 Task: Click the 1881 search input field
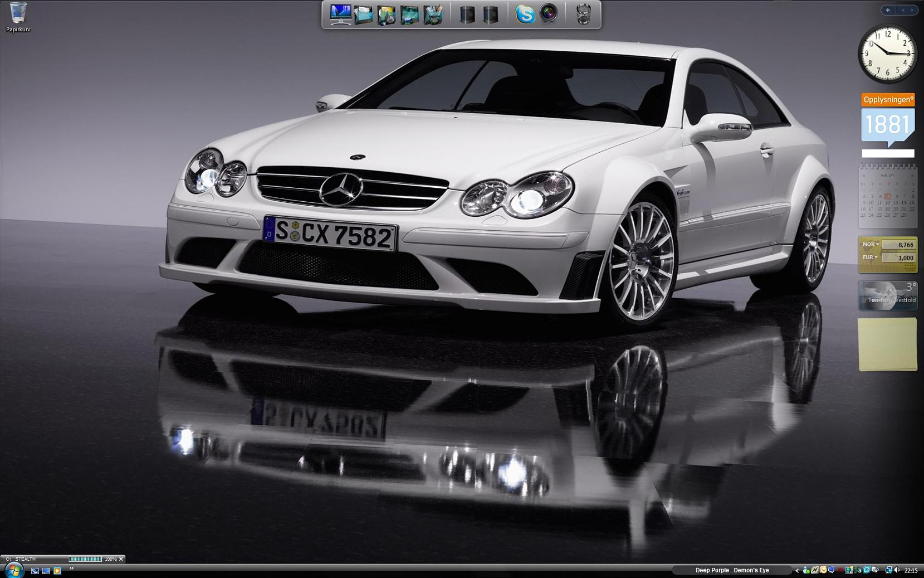pyautogui.click(x=888, y=153)
